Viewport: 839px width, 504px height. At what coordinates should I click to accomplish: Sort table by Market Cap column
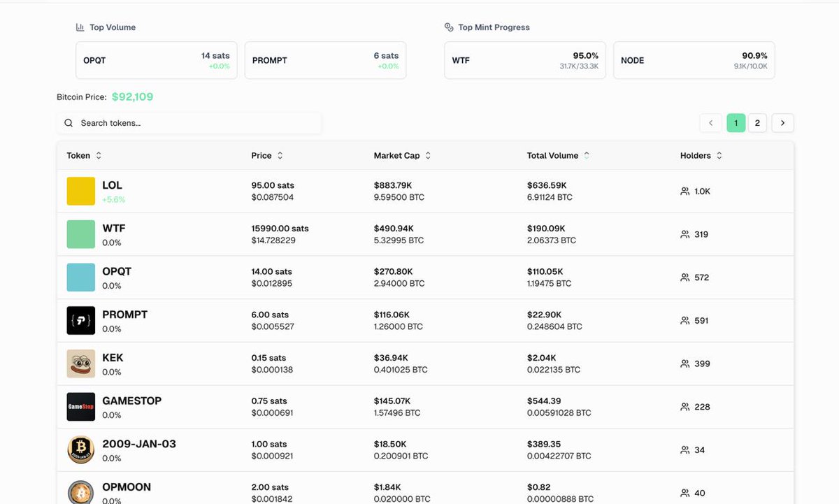point(402,156)
